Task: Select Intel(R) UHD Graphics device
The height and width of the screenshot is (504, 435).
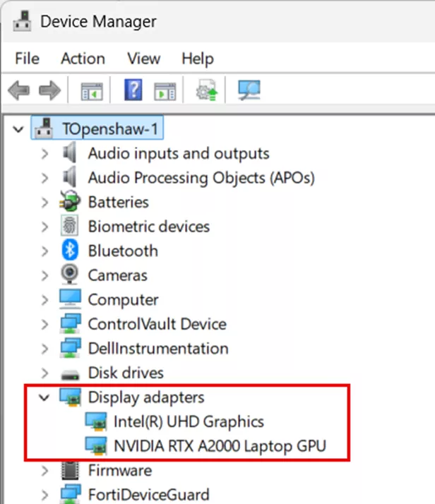Action: [x=189, y=421]
